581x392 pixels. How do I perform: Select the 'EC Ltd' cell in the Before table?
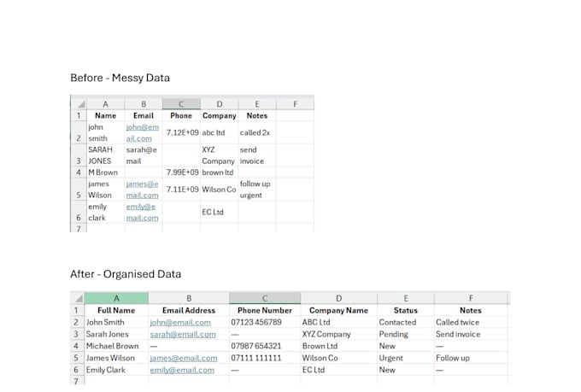(220, 212)
